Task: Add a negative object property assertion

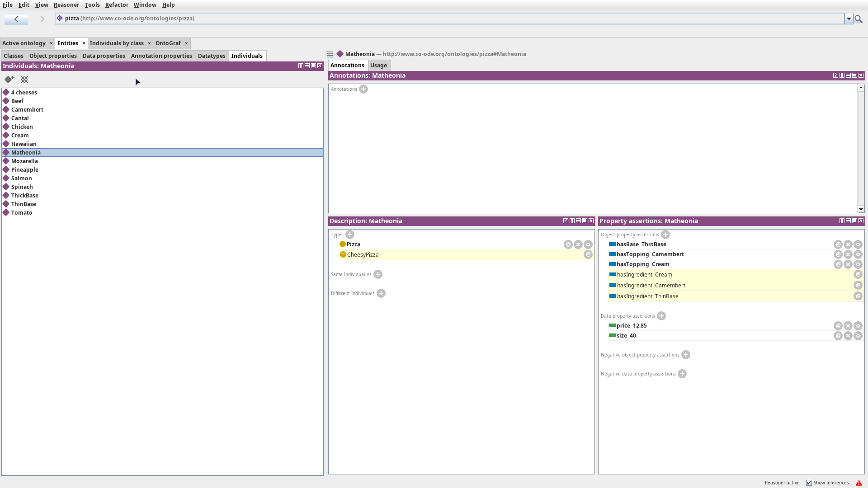Action: [686, 355]
